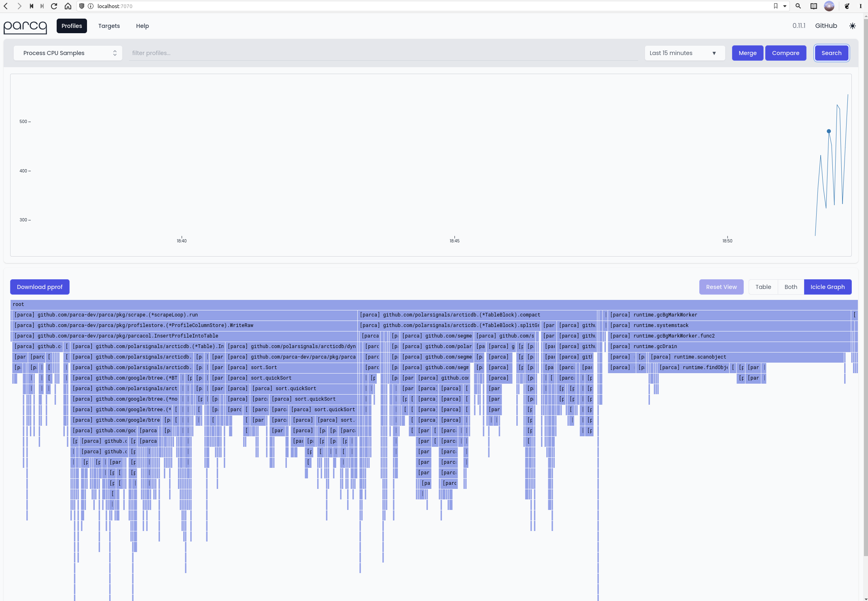Click the Compare button
The height and width of the screenshot is (601, 868).
click(785, 53)
